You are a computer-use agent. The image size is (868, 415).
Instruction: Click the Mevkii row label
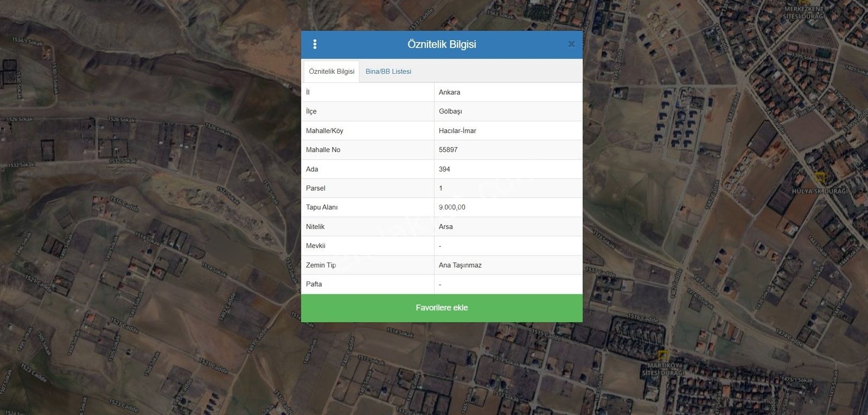coord(316,246)
